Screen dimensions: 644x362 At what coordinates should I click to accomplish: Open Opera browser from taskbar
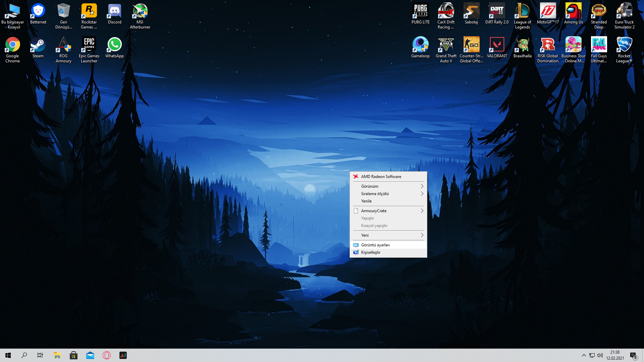[x=107, y=355]
